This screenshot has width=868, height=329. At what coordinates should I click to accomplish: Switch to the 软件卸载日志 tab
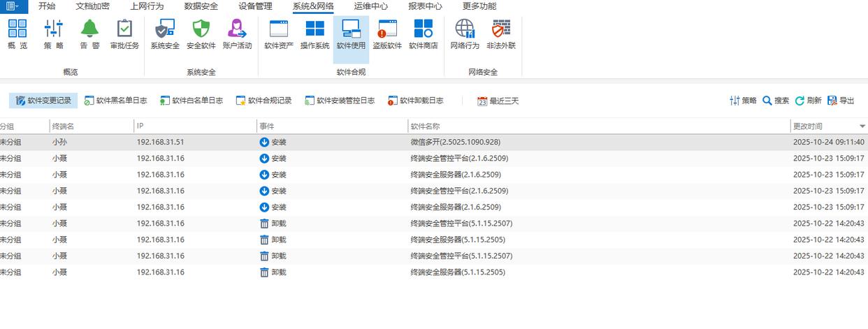pos(416,101)
